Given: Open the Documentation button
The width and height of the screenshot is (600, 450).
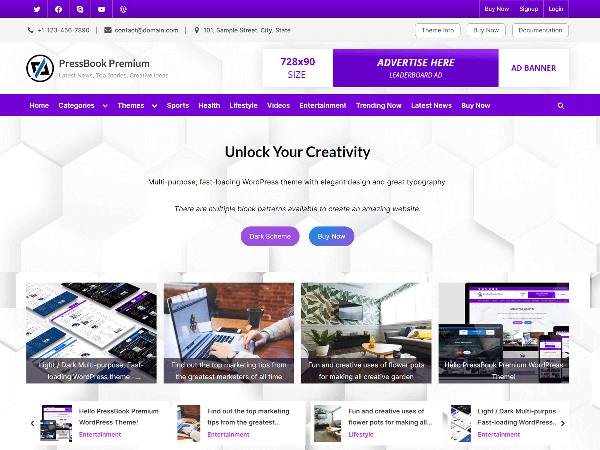Looking at the screenshot, I should coord(540,30).
